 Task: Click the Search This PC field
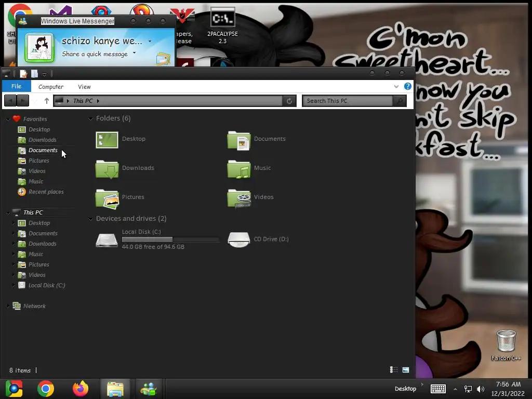pos(348,101)
